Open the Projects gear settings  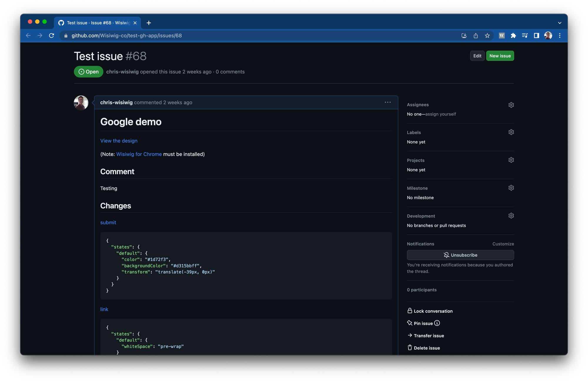click(x=511, y=160)
